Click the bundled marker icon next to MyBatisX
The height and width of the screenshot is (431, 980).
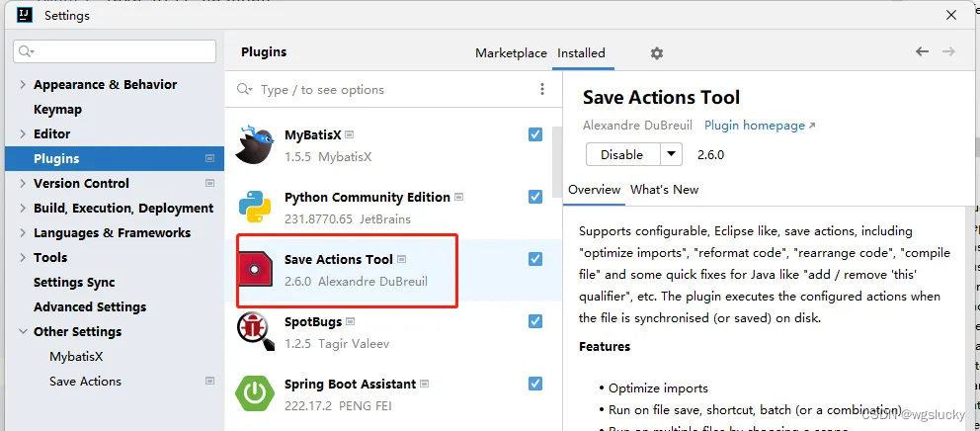350,134
